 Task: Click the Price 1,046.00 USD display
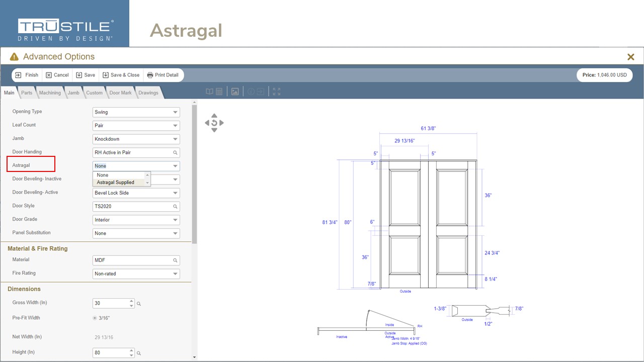[x=604, y=75]
